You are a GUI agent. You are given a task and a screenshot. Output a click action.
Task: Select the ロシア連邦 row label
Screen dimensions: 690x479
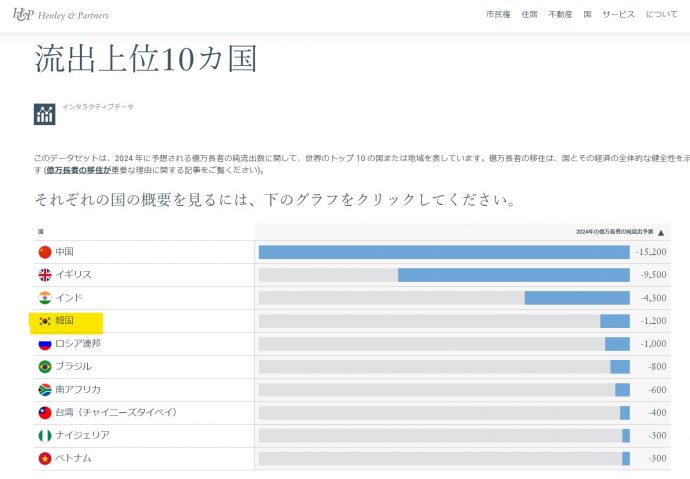click(x=78, y=343)
